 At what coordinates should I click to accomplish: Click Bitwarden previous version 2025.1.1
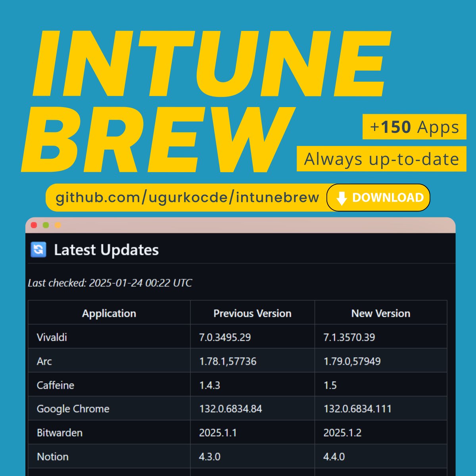218,433
